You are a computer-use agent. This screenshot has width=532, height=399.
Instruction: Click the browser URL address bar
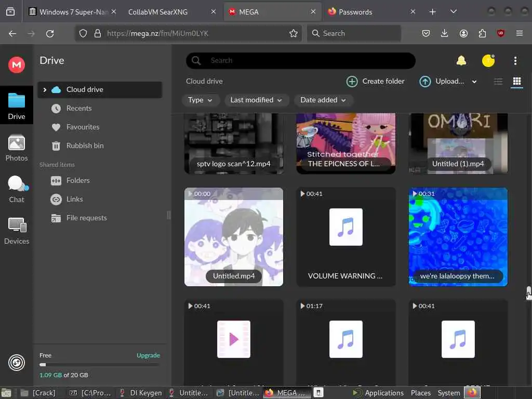188,33
